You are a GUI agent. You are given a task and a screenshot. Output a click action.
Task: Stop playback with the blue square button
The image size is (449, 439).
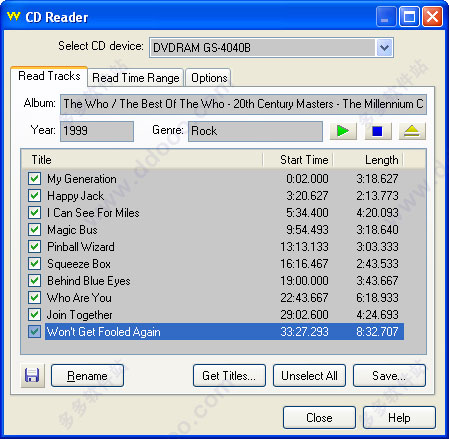point(378,131)
